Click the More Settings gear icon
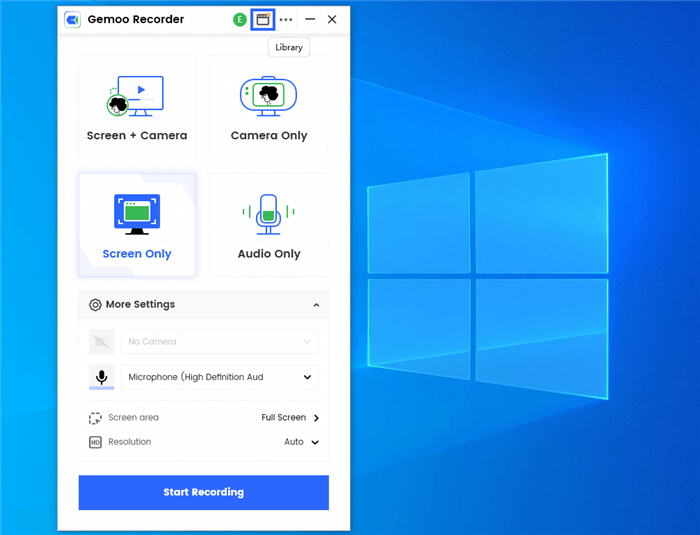This screenshot has height=535, width=700. click(95, 305)
